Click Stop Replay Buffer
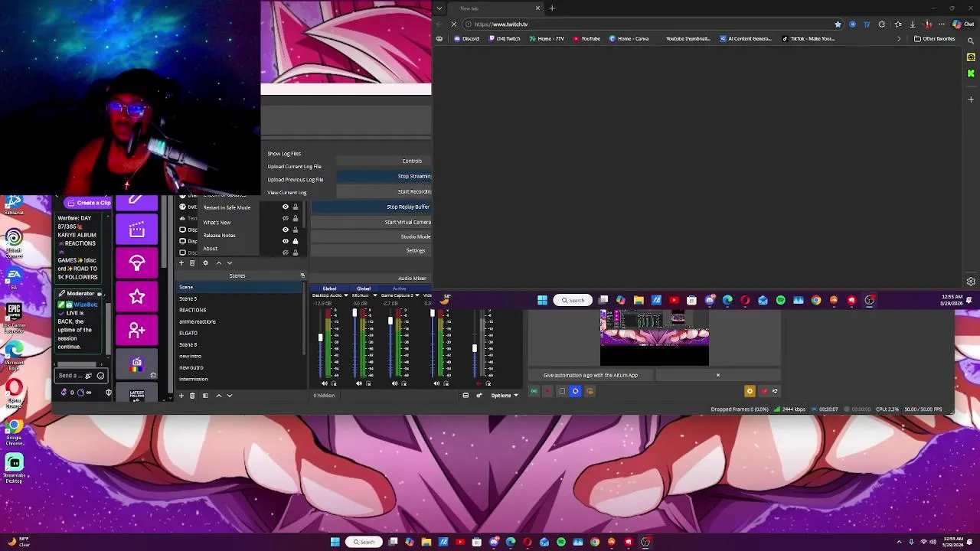This screenshot has width=980, height=551. pyautogui.click(x=371, y=207)
